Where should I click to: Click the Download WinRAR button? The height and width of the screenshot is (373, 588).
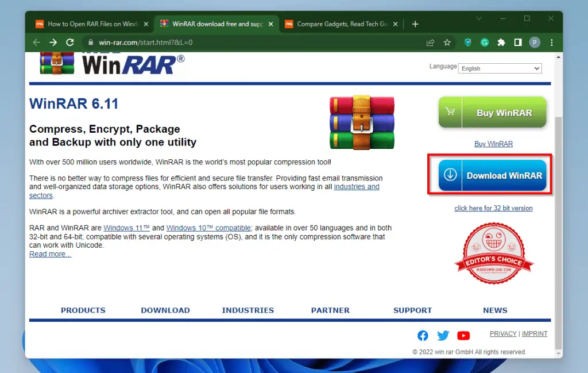click(x=492, y=175)
